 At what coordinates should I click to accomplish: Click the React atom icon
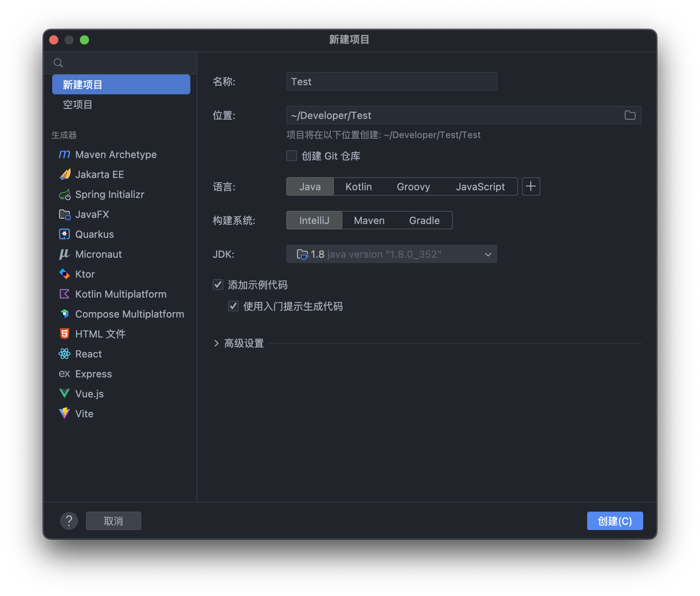64,354
